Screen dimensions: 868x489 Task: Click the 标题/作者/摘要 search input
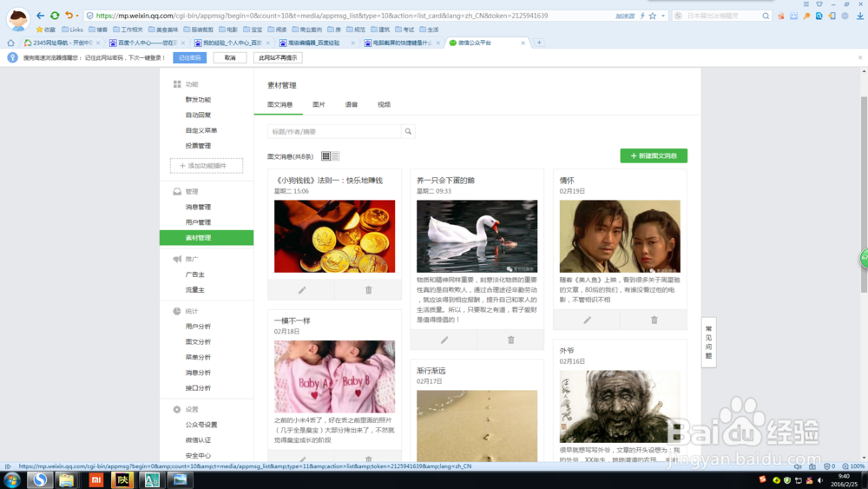pyautogui.click(x=334, y=131)
